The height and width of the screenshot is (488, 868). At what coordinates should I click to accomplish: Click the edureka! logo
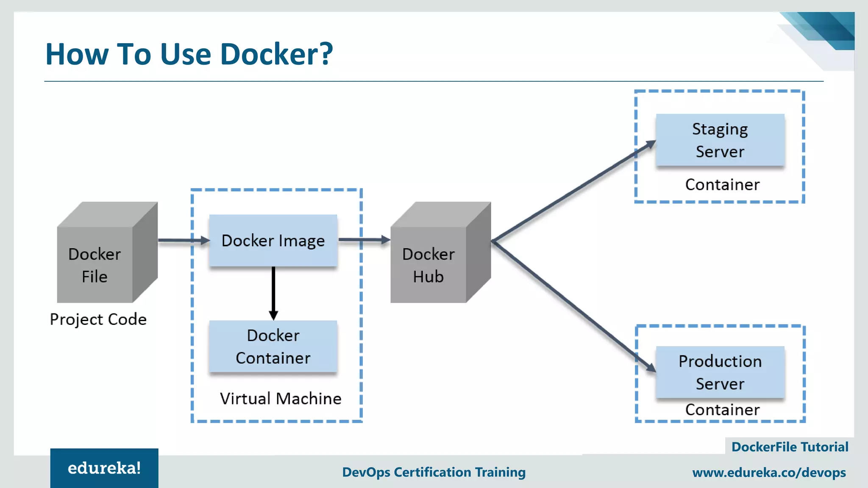coord(104,468)
